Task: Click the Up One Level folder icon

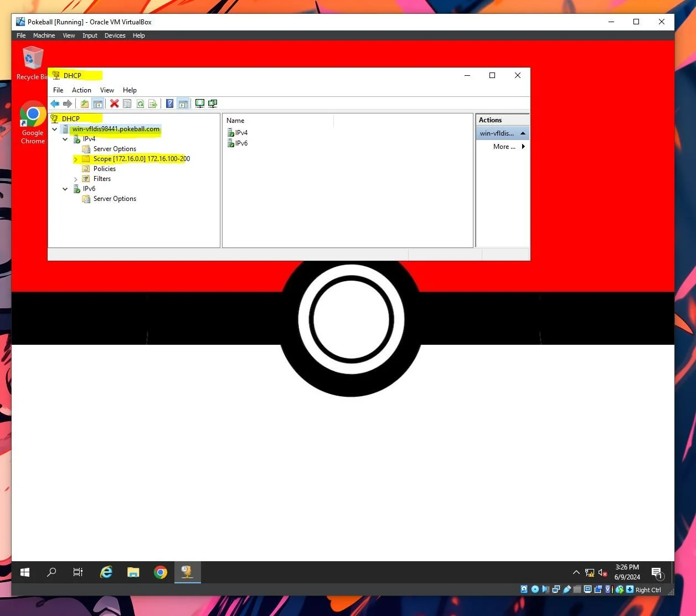Action: pyautogui.click(x=85, y=103)
